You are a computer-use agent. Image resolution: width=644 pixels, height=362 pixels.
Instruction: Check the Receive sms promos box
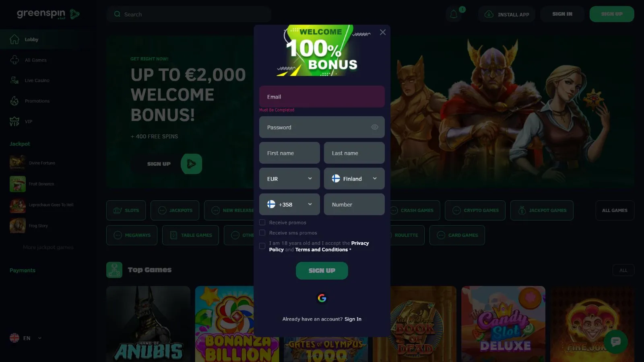(262, 232)
